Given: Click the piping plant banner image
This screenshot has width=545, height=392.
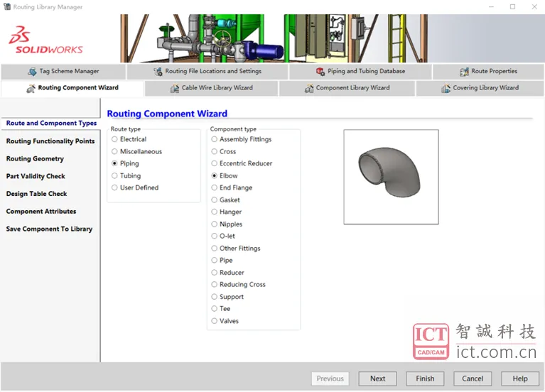Looking at the screenshot, I should click(x=274, y=38).
